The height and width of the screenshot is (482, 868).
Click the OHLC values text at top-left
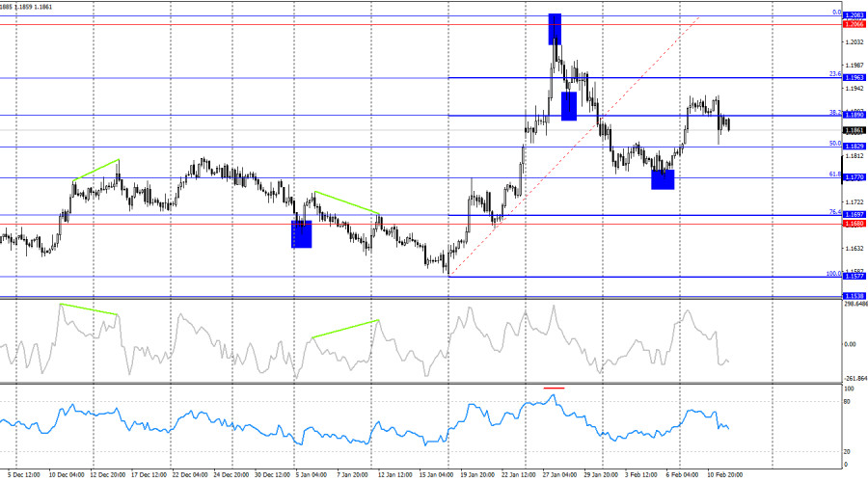coord(26,7)
